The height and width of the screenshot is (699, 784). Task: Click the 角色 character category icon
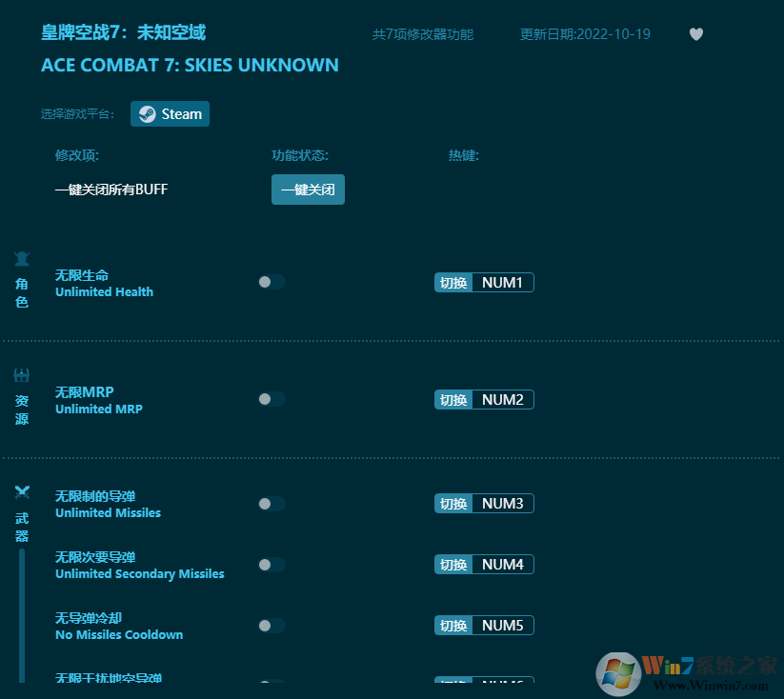(x=22, y=258)
